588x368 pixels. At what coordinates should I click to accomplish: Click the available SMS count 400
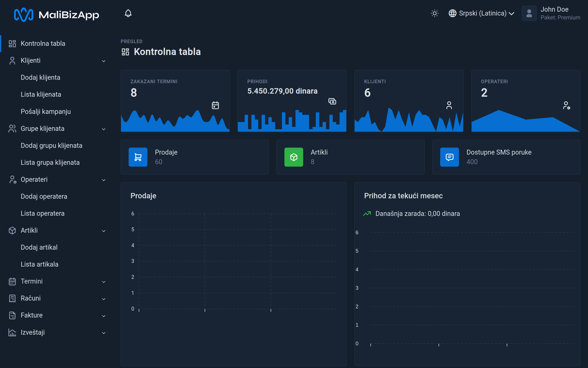coord(472,162)
